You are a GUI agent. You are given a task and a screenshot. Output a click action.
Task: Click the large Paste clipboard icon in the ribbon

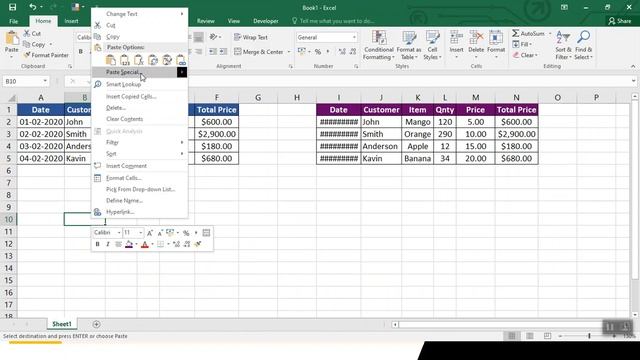coord(11,38)
